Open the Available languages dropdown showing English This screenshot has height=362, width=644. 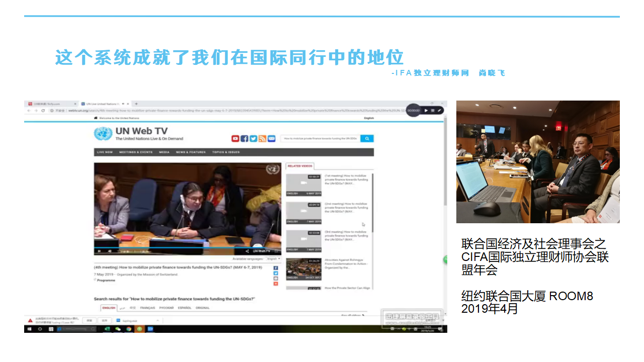tap(273, 258)
